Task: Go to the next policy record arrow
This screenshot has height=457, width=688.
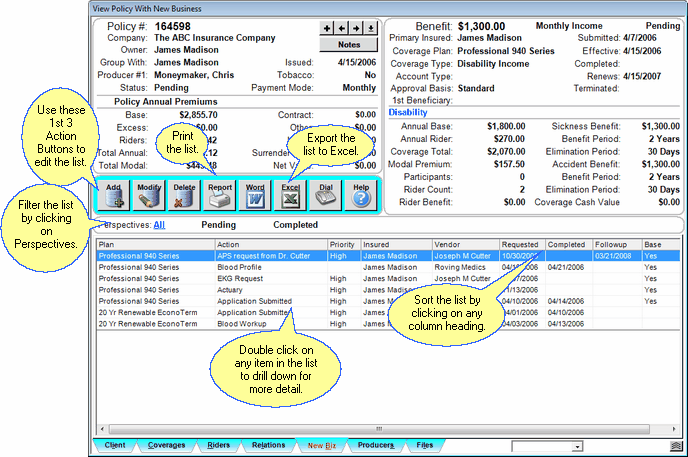Action: point(356,27)
